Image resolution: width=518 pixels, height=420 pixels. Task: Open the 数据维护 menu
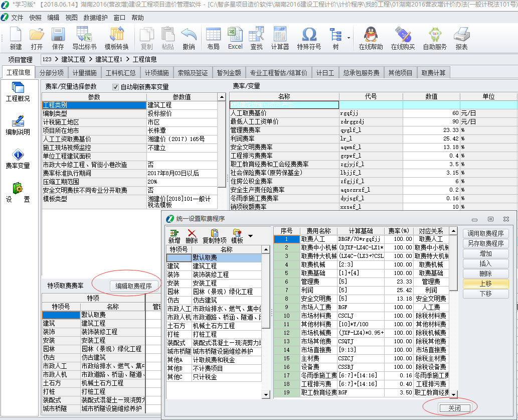[95, 18]
